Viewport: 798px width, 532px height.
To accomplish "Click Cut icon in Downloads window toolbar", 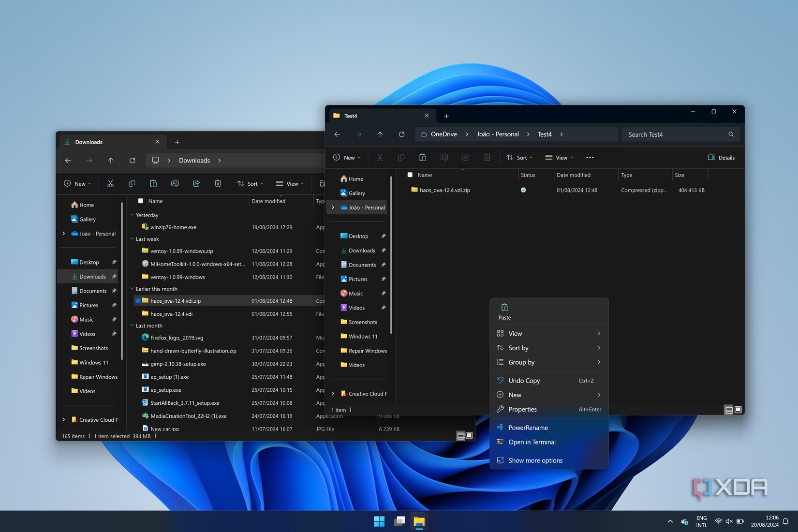I will point(110,184).
